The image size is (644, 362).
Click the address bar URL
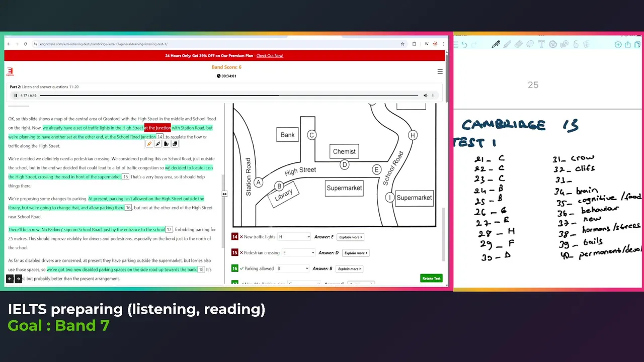[104, 44]
